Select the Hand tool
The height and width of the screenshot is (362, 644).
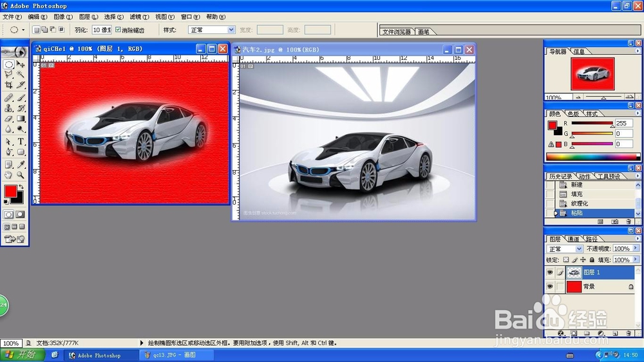coord(8,175)
